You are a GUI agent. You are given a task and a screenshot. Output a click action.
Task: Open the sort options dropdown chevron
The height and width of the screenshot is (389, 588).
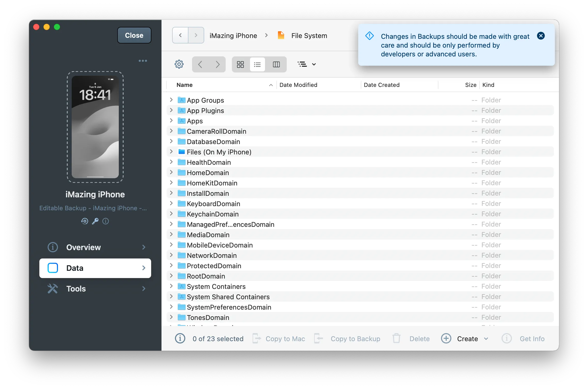point(314,64)
